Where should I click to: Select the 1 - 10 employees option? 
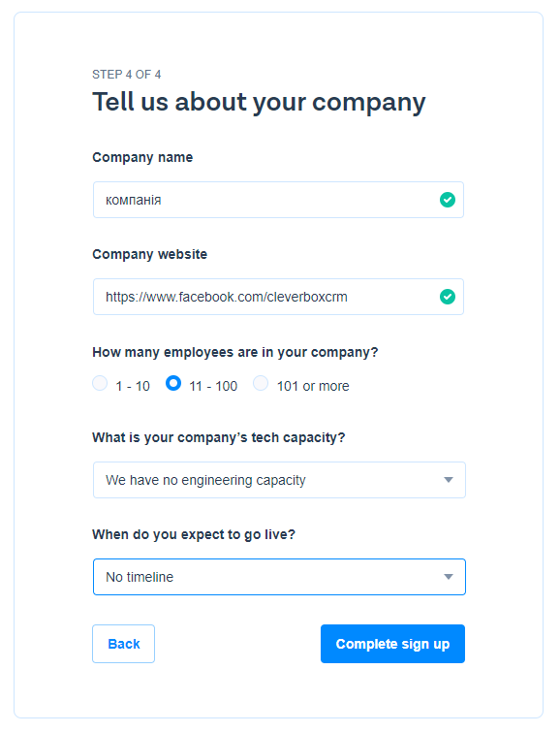100,383
